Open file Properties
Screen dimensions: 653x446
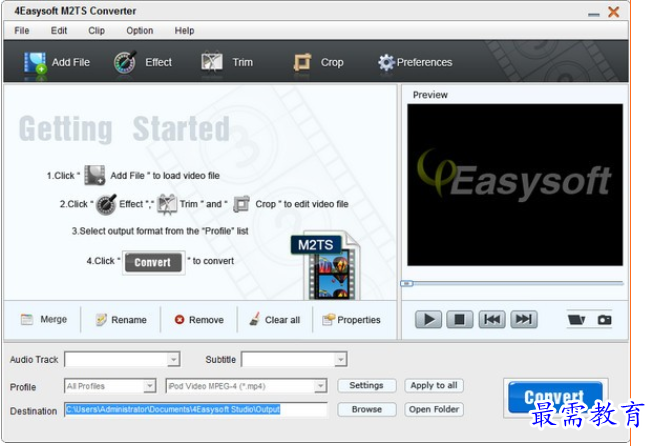click(x=351, y=320)
